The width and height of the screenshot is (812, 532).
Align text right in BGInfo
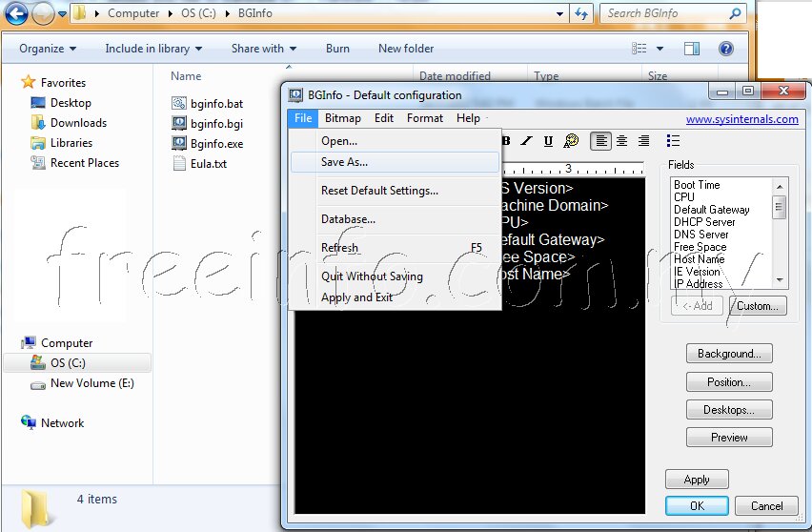click(x=643, y=141)
